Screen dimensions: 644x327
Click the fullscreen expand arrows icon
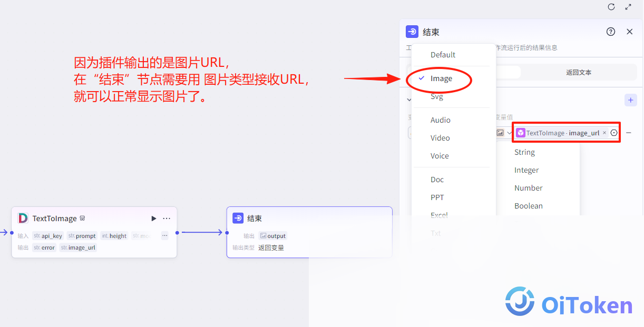(x=628, y=7)
